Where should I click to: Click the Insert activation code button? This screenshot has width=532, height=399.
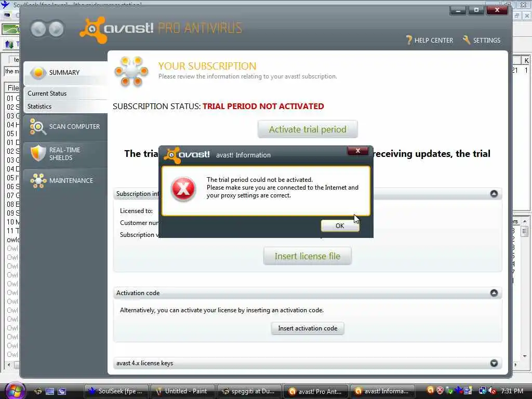pyautogui.click(x=308, y=328)
